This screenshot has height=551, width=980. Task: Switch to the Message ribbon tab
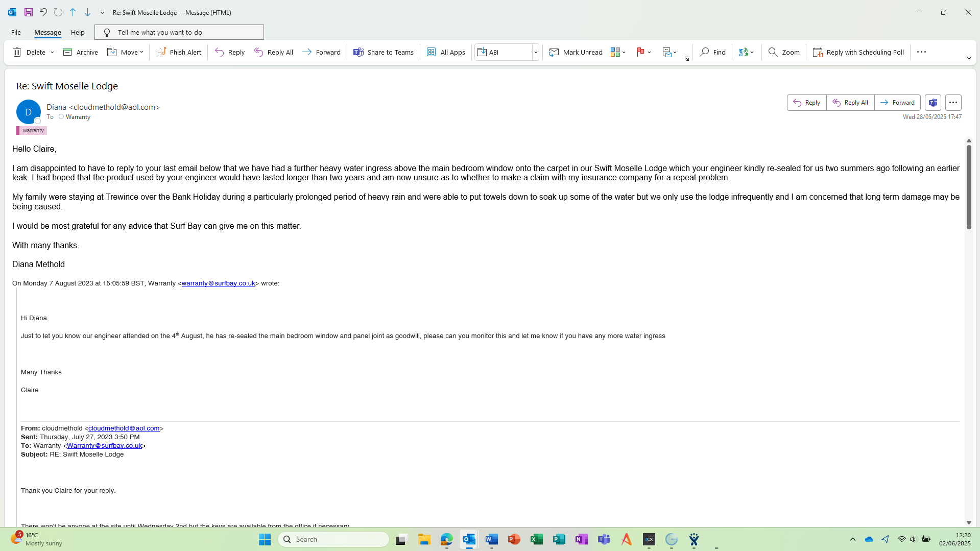coord(47,32)
